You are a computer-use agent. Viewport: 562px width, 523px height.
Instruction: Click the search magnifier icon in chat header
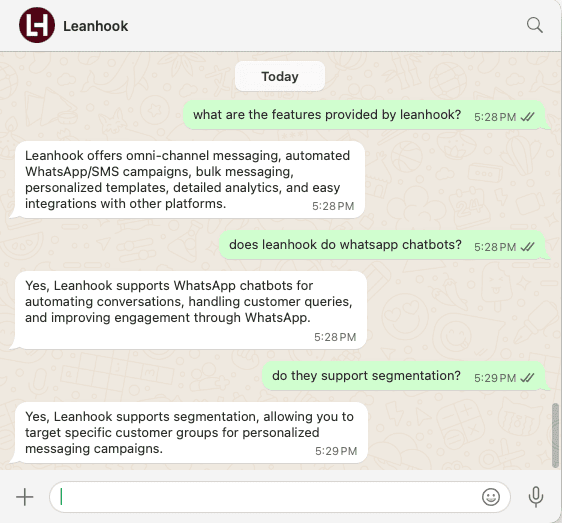coord(534,25)
